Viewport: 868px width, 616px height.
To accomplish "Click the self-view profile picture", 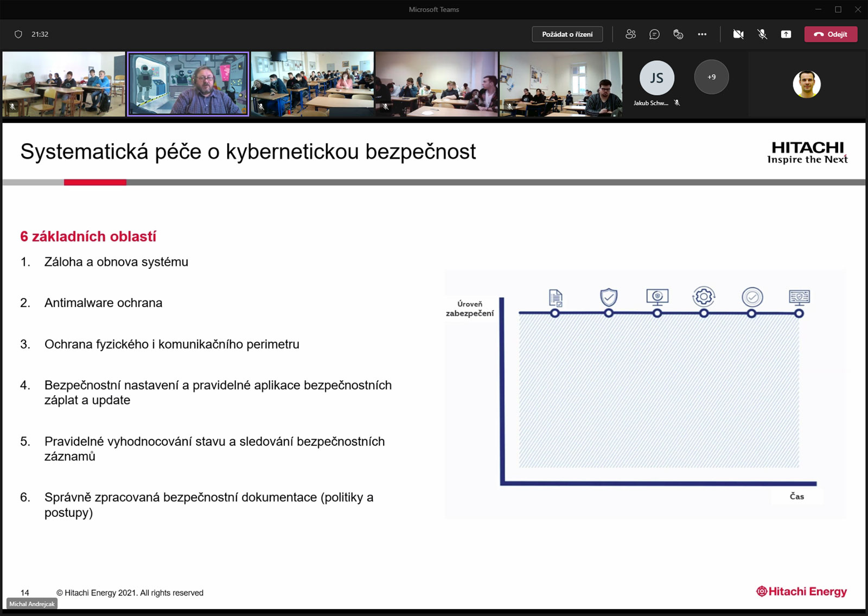I will click(806, 85).
